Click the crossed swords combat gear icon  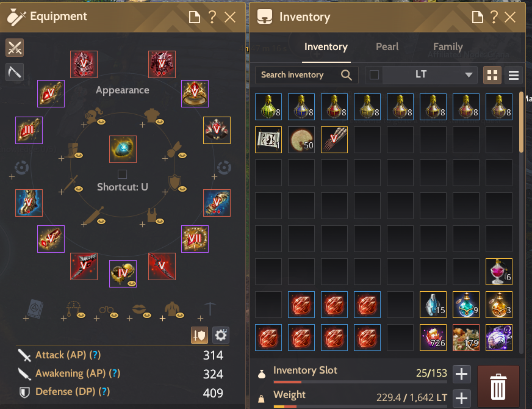click(15, 48)
